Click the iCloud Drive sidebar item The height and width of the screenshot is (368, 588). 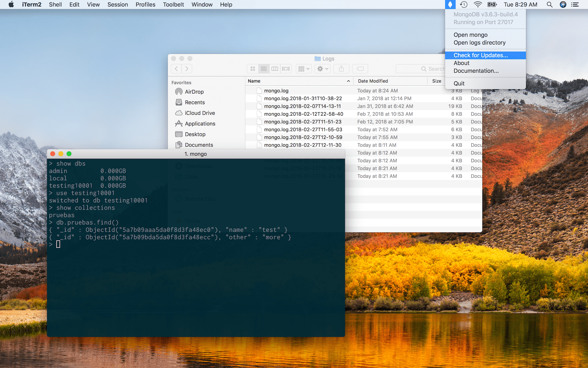(199, 113)
